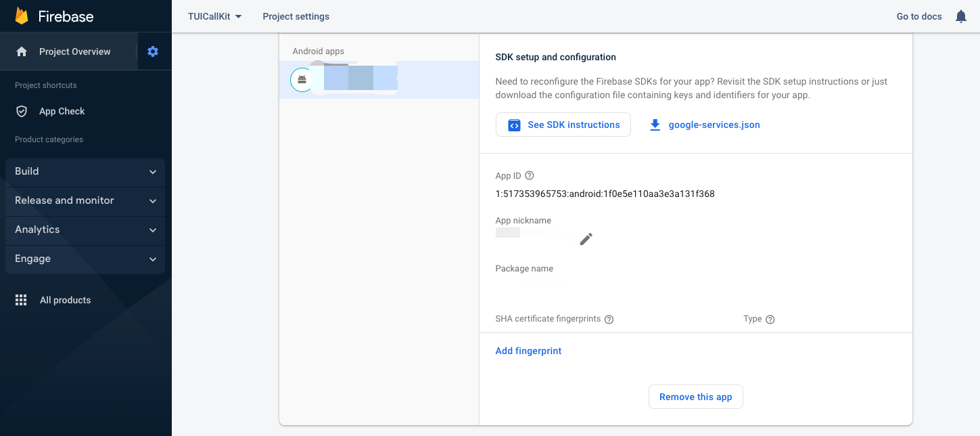The height and width of the screenshot is (436, 980).
Task: Click See SDK instructions button
Action: pos(563,125)
